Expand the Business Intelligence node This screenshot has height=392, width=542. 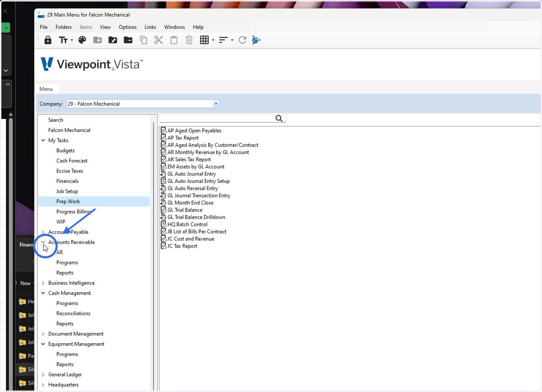click(43, 283)
